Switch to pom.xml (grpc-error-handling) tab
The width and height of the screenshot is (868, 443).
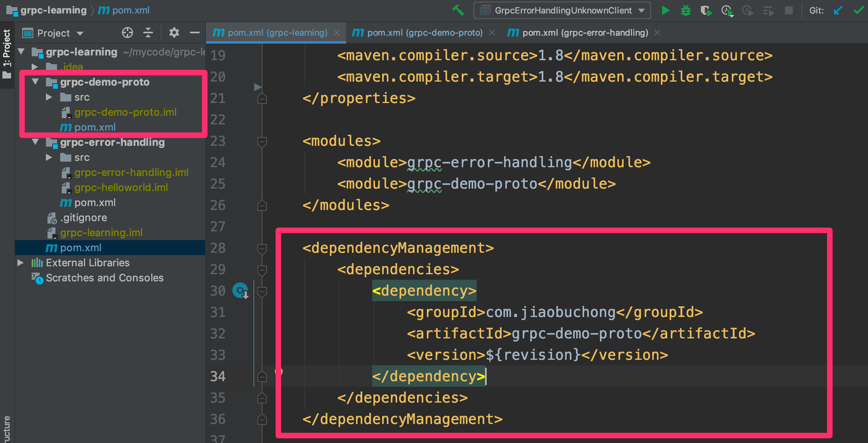[x=585, y=32]
